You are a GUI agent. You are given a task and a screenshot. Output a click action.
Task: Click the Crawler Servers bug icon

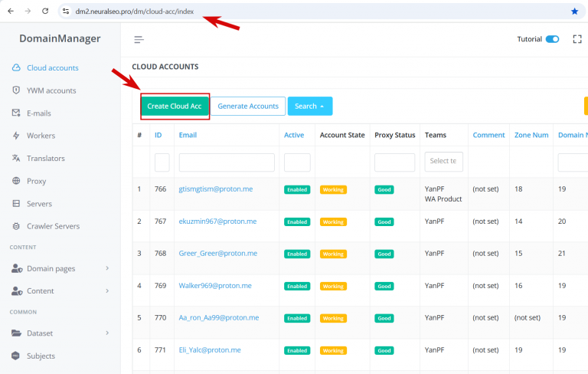tap(16, 226)
